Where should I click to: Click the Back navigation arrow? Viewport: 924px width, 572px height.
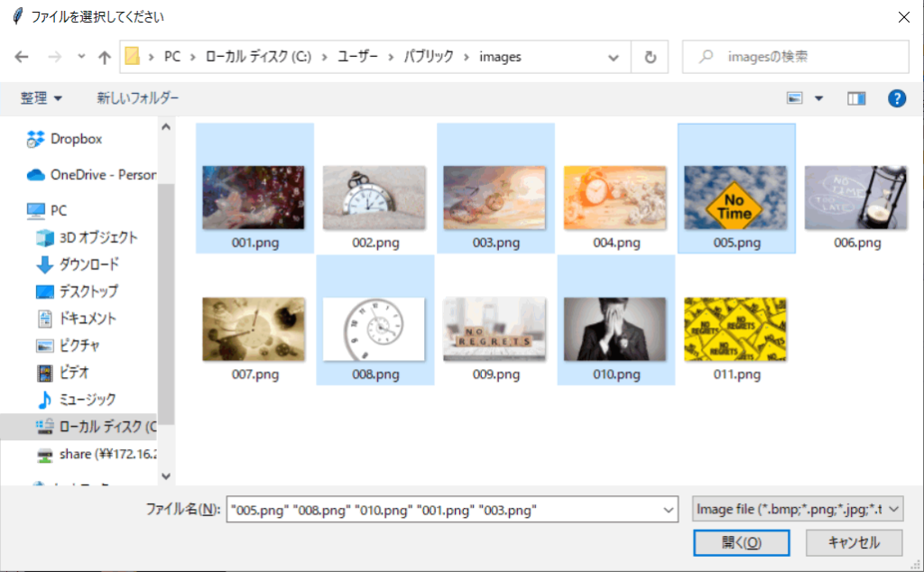pos(22,57)
